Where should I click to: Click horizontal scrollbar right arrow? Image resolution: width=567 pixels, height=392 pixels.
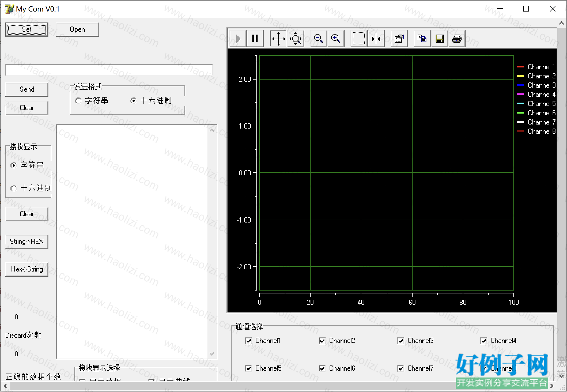[552, 386]
